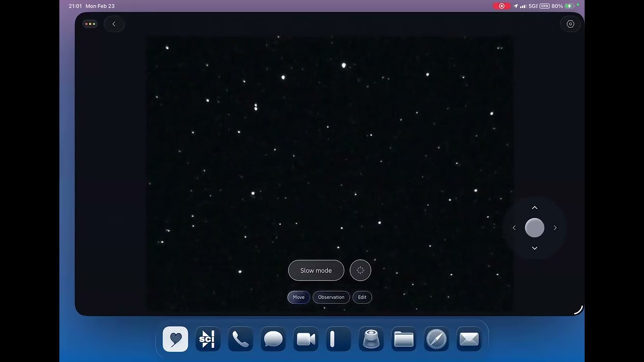Open the Phone app in the dock
Image resolution: width=644 pixels, height=362 pixels.
(x=240, y=339)
